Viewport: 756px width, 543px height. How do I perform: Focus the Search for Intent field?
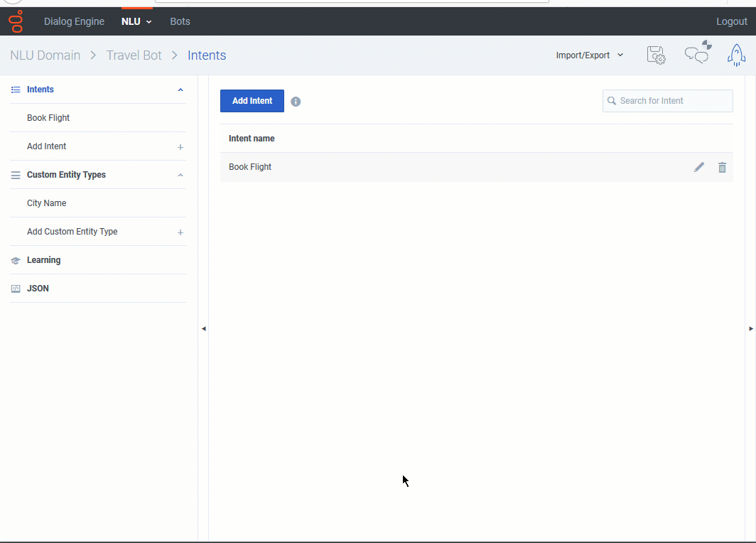(x=667, y=101)
